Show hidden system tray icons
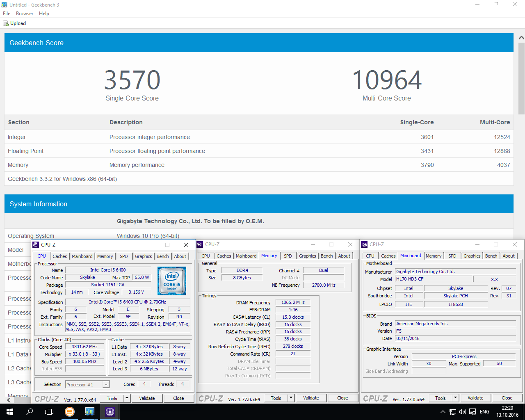 [443, 412]
